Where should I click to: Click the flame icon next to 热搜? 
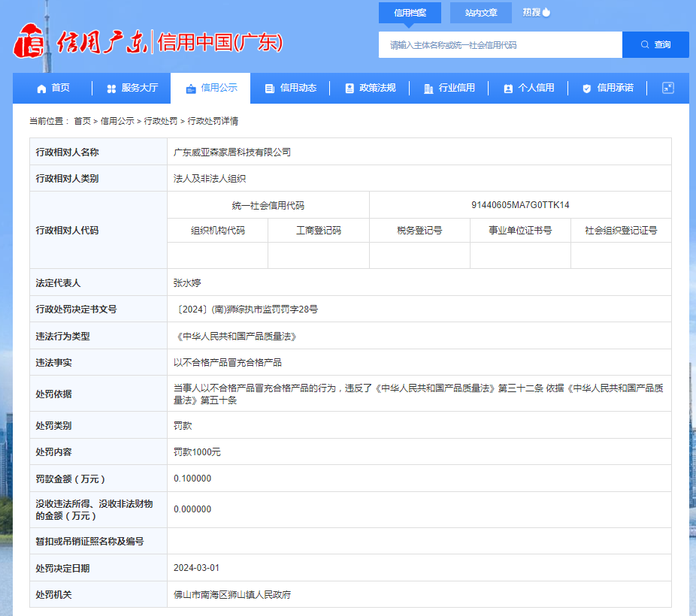pyautogui.click(x=546, y=12)
